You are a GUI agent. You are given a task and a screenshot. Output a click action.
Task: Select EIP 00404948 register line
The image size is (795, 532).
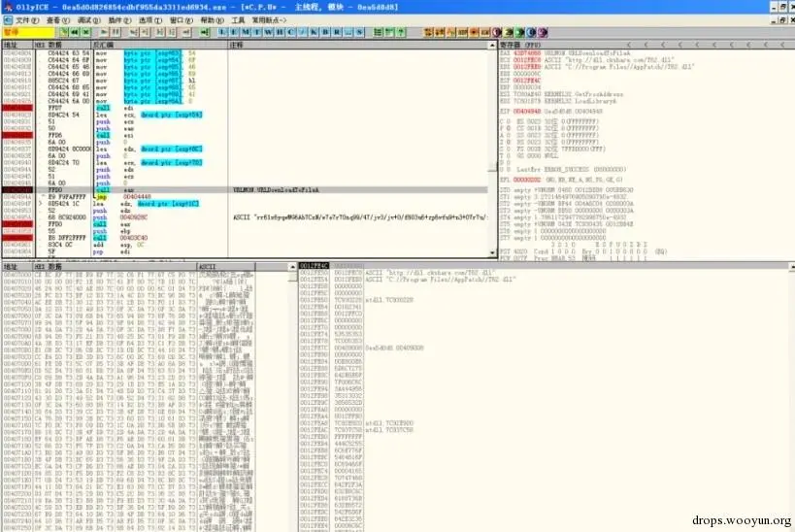[551, 111]
